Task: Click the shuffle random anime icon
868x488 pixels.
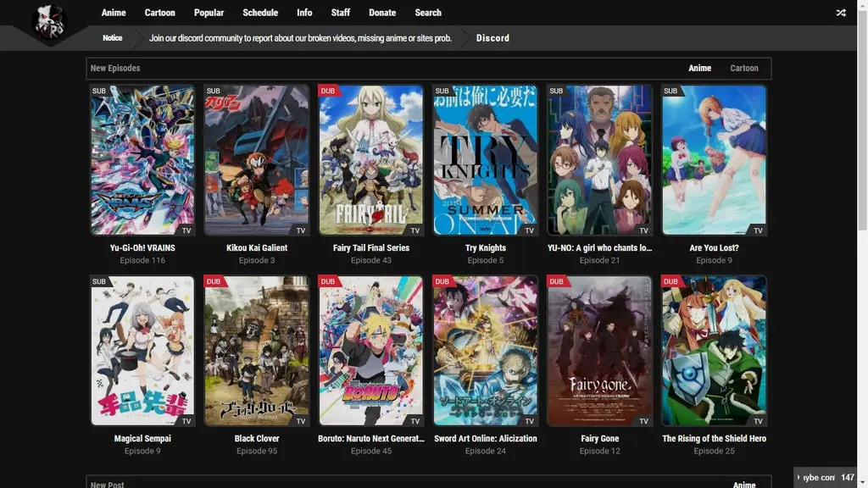Action: tap(841, 12)
